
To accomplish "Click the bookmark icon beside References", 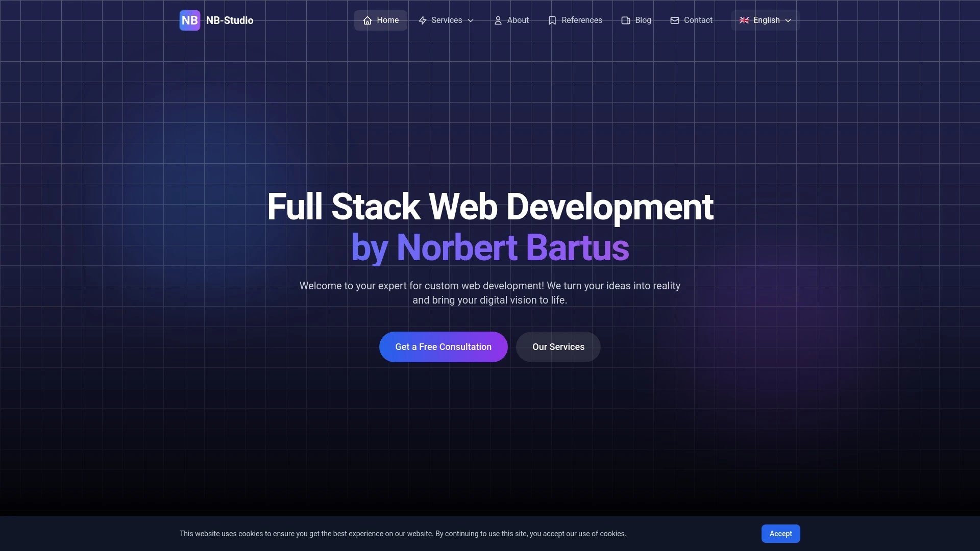I will coord(552,20).
